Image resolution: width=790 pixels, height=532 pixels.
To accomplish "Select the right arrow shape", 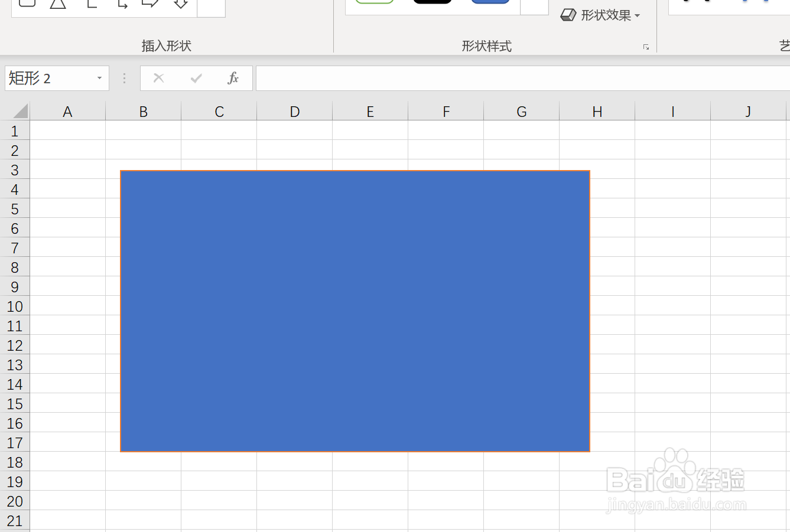I will [149, 3].
